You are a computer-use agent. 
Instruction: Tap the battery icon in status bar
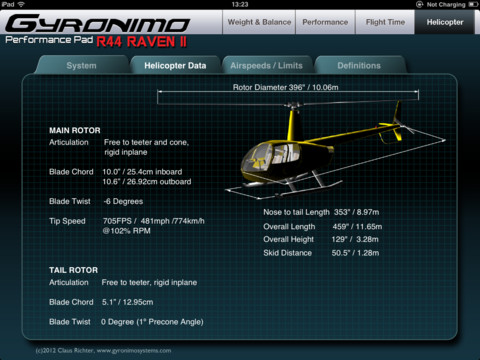point(473,4)
